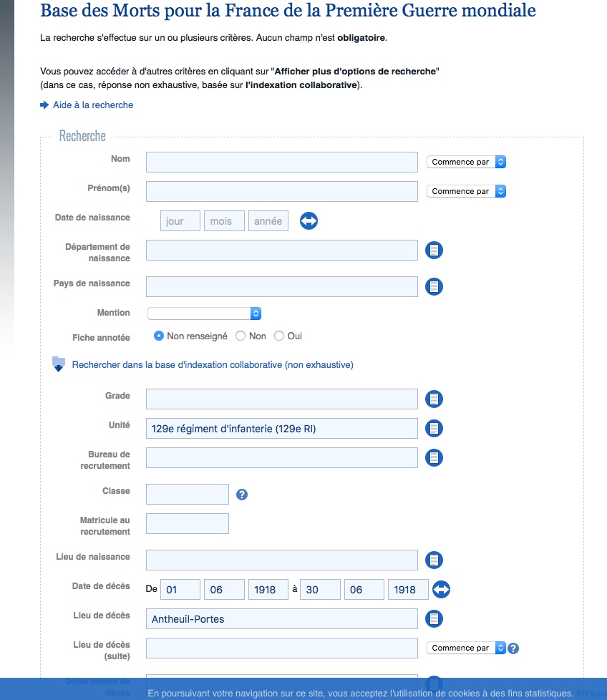607x700 pixels.
Task: Toggle date range arrow for Date de décès
Action: 441,589
